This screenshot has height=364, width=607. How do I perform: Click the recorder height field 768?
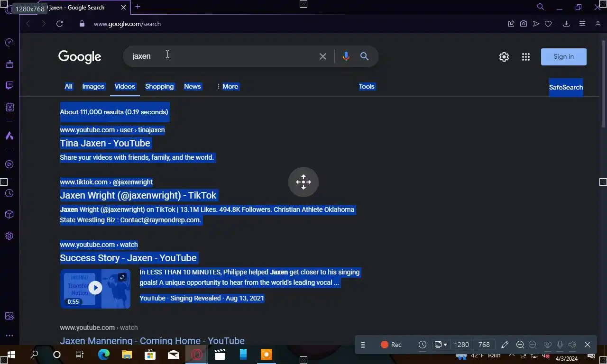point(484,345)
